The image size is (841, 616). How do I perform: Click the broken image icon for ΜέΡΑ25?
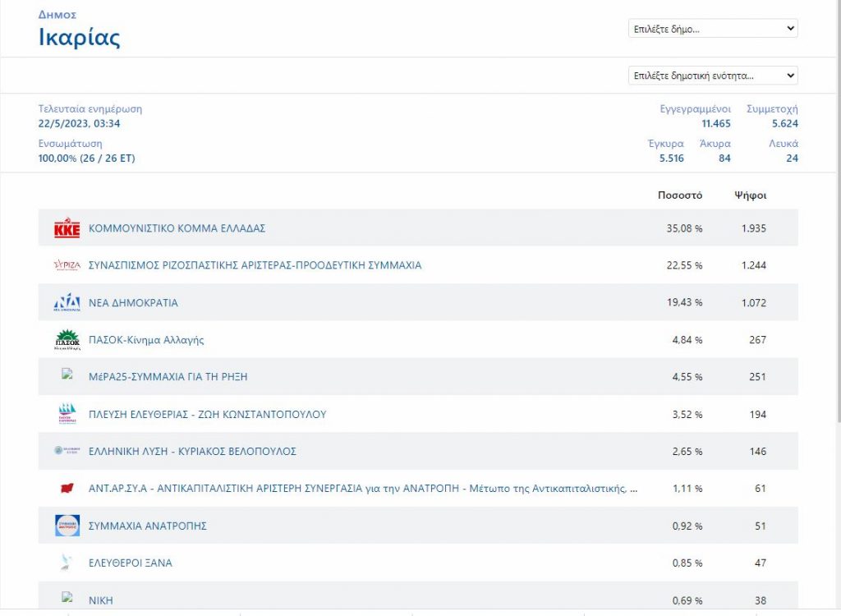(67, 375)
